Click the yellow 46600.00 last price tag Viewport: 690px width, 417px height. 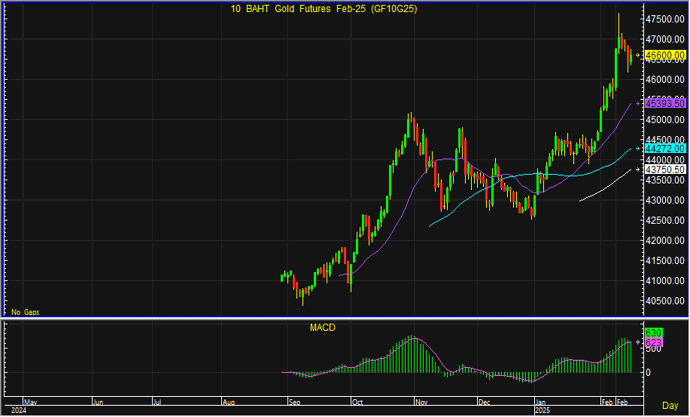[664, 55]
